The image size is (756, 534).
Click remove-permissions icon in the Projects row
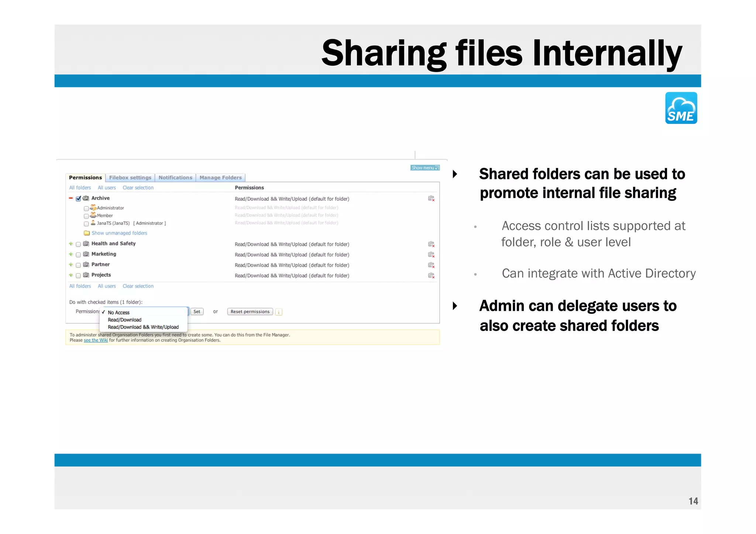pos(431,276)
